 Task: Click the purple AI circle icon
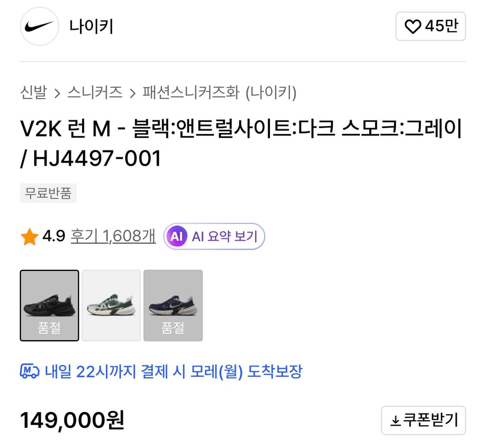click(177, 236)
